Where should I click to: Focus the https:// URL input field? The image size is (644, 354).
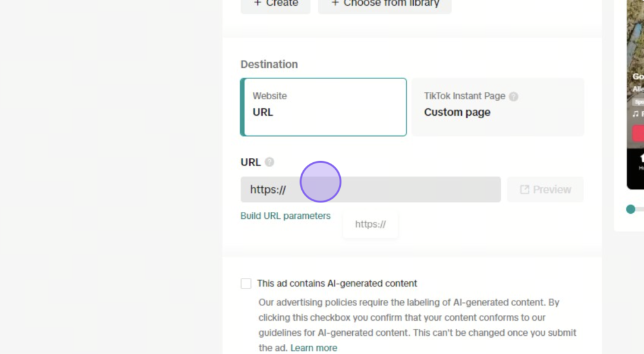370,189
